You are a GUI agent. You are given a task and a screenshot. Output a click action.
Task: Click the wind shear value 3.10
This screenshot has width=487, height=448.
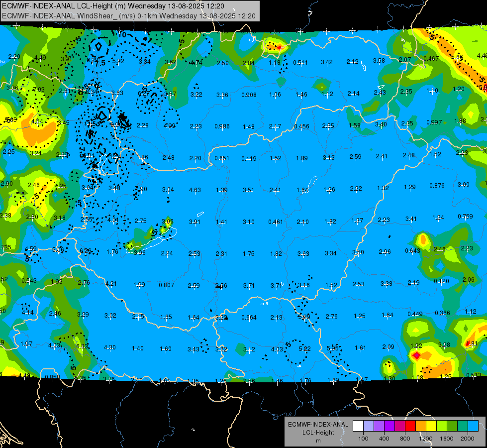[x=248, y=222]
